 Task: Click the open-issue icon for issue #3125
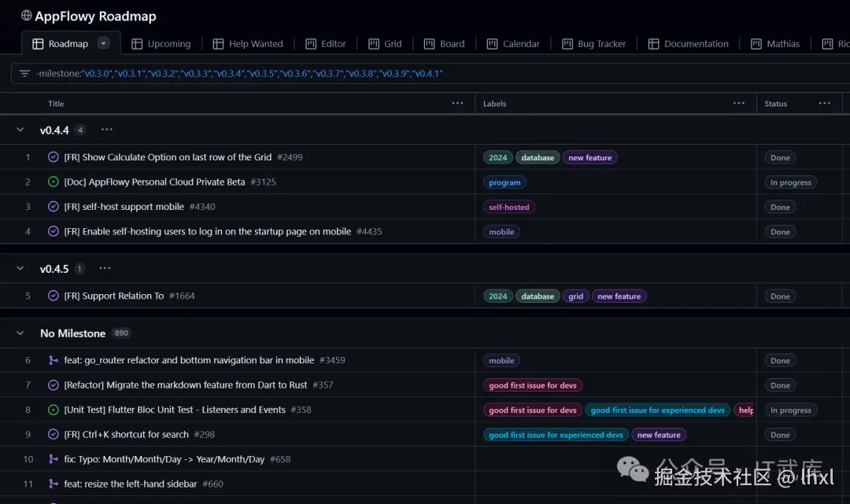tap(54, 182)
